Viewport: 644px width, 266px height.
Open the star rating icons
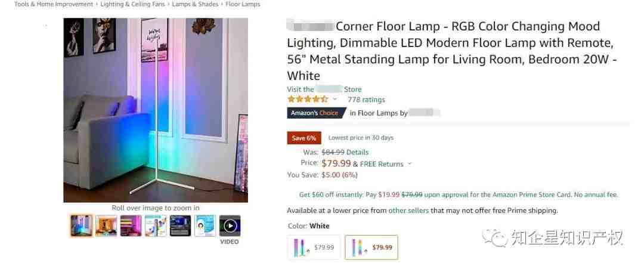(x=308, y=100)
